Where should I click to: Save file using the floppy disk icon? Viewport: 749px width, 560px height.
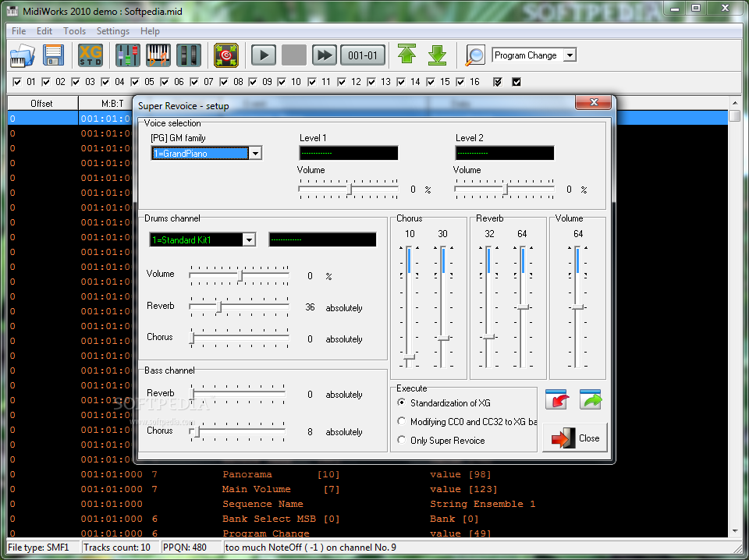pos(53,55)
